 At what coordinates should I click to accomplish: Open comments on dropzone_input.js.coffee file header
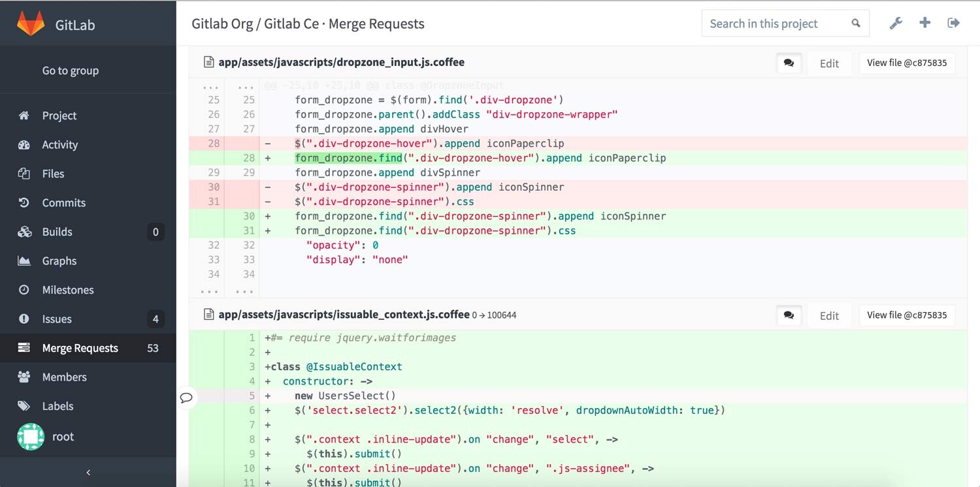point(789,63)
